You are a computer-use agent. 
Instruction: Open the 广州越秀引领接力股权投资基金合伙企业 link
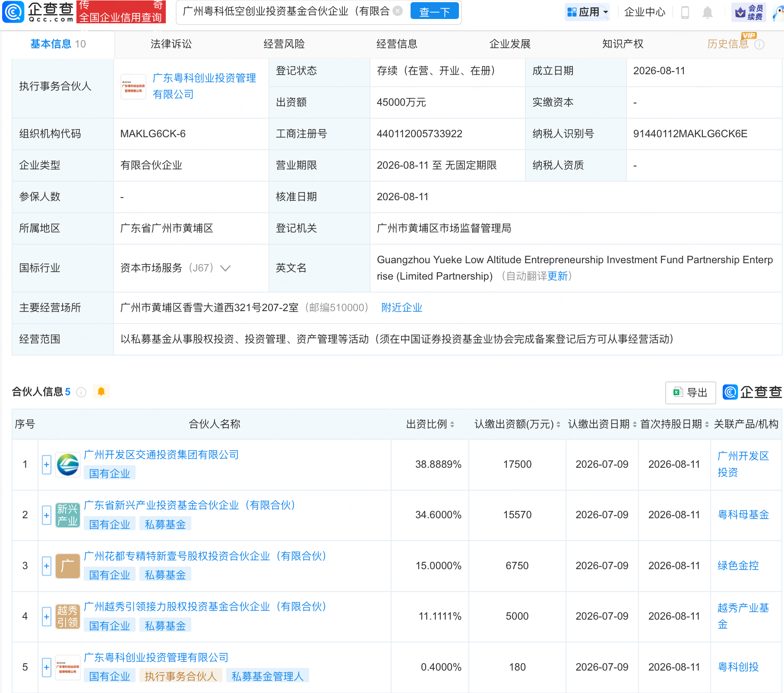click(x=205, y=607)
